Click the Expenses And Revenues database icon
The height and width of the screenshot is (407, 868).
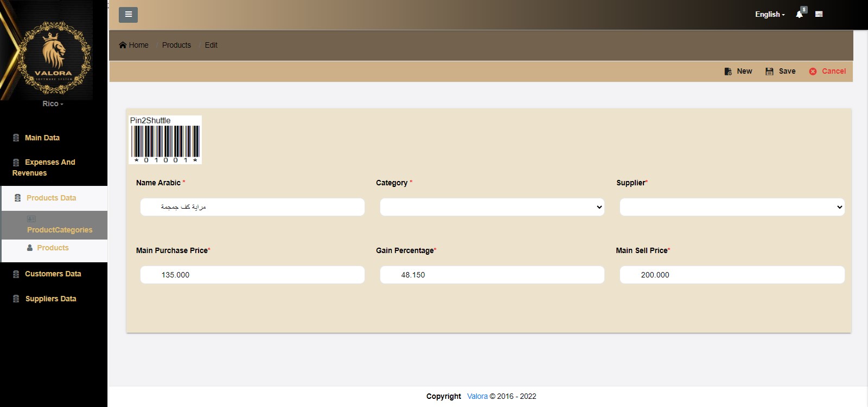16,162
